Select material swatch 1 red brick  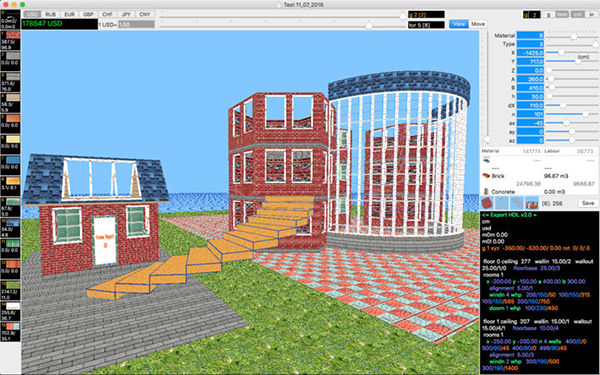point(10,41)
